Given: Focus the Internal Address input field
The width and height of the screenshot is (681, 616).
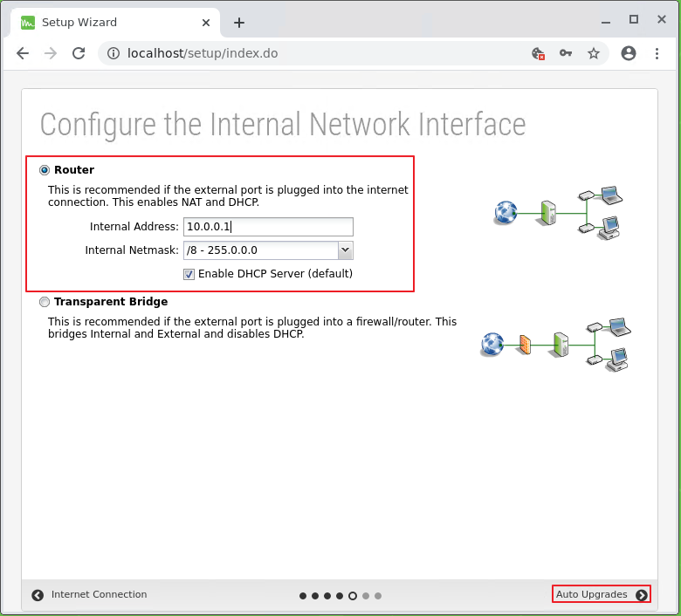Looking at the screenshot, I should click(268, 227).
